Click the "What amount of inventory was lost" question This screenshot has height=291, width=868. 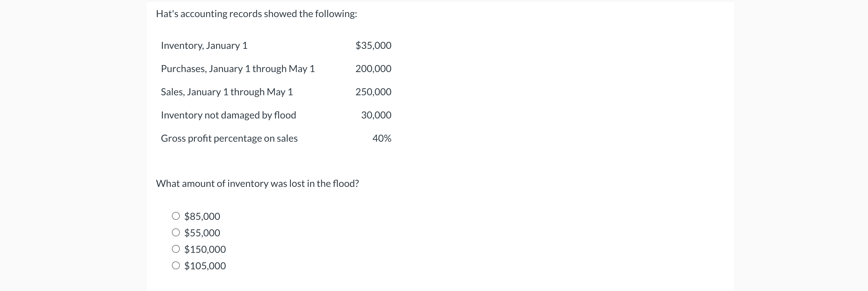pyautogui.click(x=258, y=183)
